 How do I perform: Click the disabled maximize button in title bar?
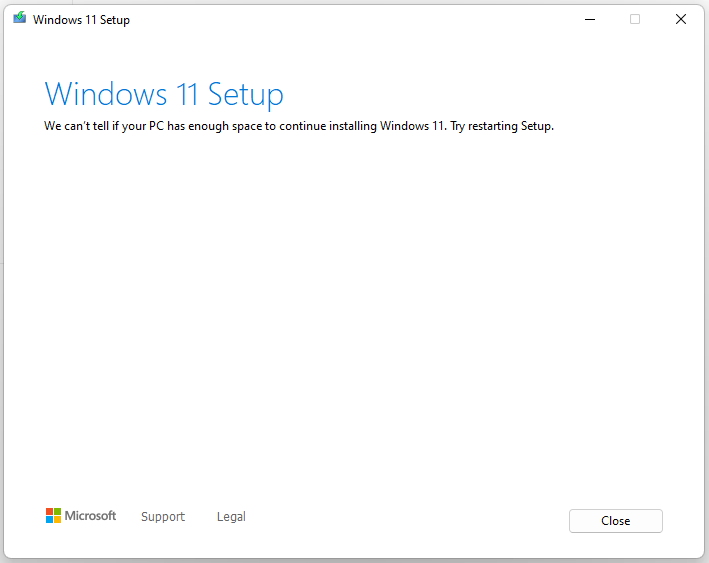635,19
